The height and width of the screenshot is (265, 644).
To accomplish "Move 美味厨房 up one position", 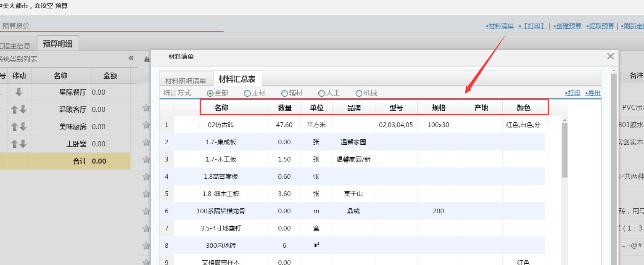I will 15,127.
